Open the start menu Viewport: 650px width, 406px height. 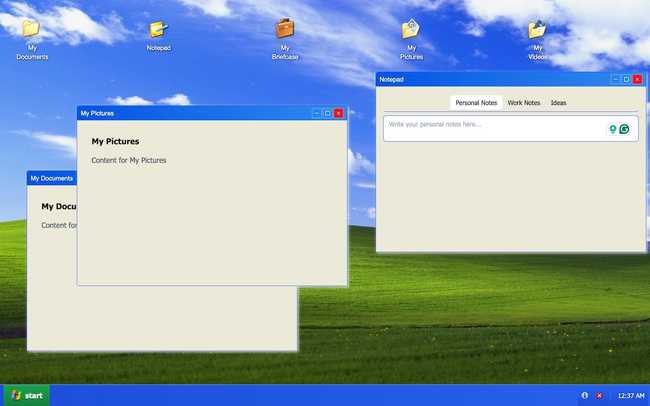coord(27,395)
